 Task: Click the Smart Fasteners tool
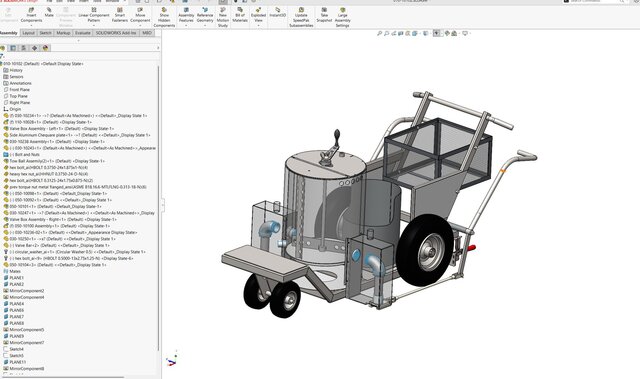coord(120,15)
